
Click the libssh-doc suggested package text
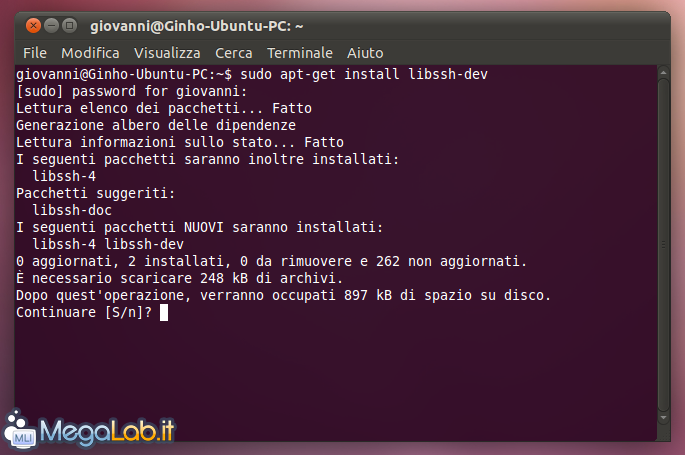tap(72, 210)
